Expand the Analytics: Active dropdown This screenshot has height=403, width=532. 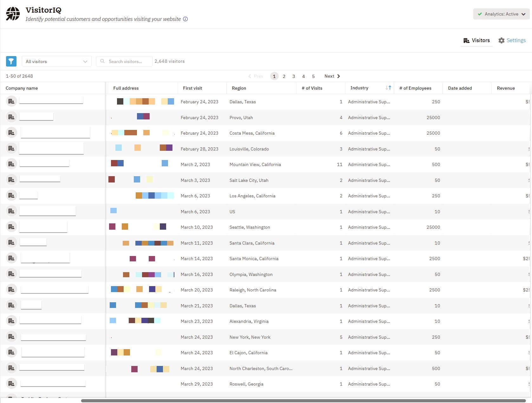pyautogui.click(x=523, y=14)
